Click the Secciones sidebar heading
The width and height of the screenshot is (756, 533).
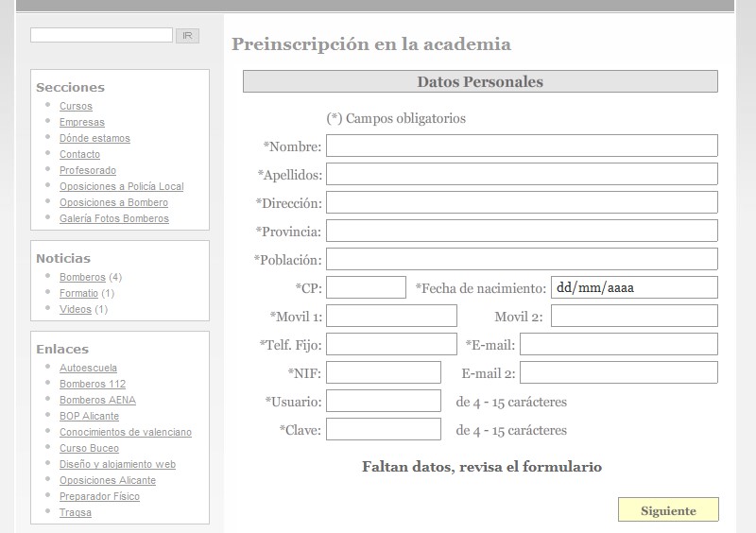pyautogui.click(x=70, y=87)
